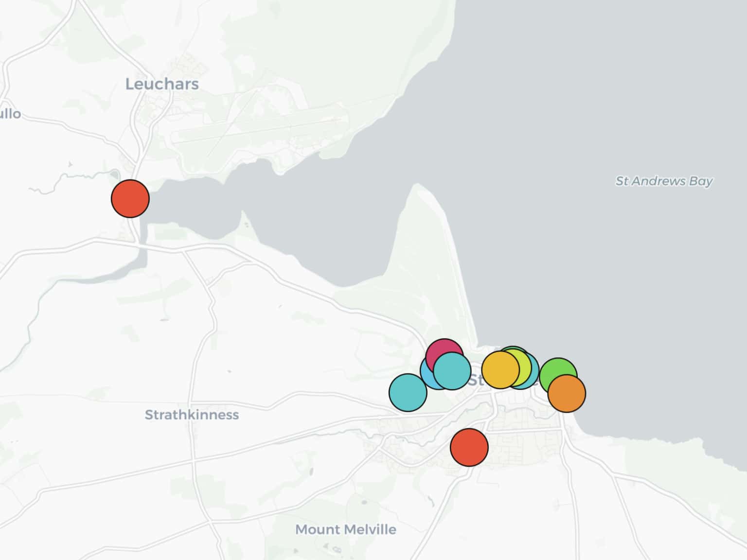The image size is (747, 560).
Task: Select the red marker south of St Andrews
Action: coord(469,447)
